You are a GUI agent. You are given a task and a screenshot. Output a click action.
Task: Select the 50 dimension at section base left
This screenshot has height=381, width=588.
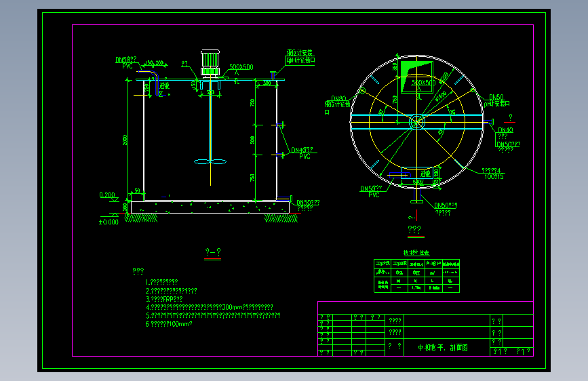137,191
